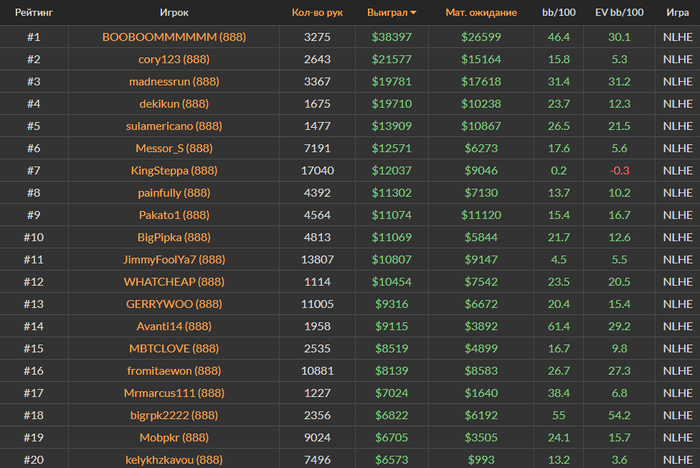
Task: Open dekikun (888) player page
Action: [174, 104]
